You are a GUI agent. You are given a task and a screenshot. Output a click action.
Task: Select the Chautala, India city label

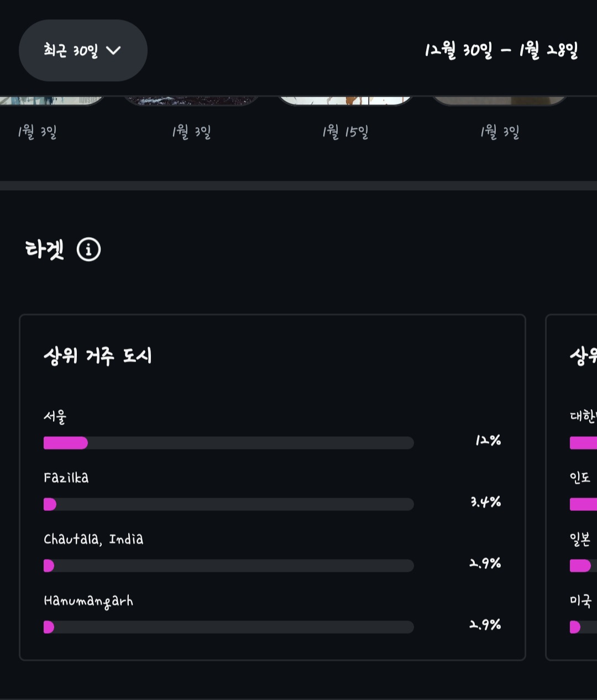pyautogui.click(x=93, y=539)
